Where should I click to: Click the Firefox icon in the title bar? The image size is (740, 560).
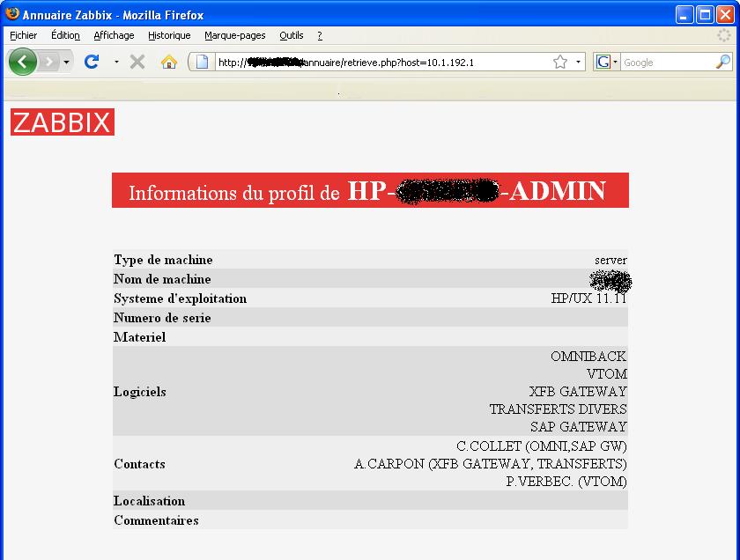click(x=12, y=14)
